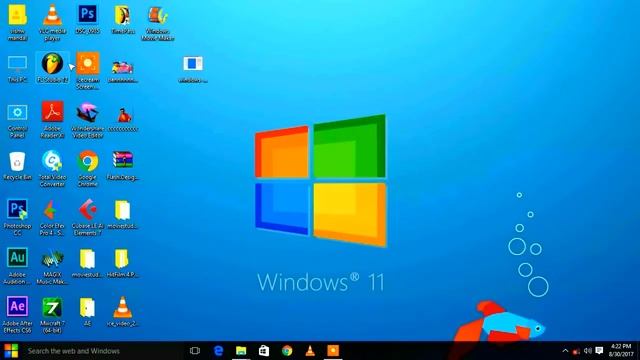This screenshot has width=640, height=360.
Task: Open the VLC media player desktop shortcut
Action: (53, 22)
